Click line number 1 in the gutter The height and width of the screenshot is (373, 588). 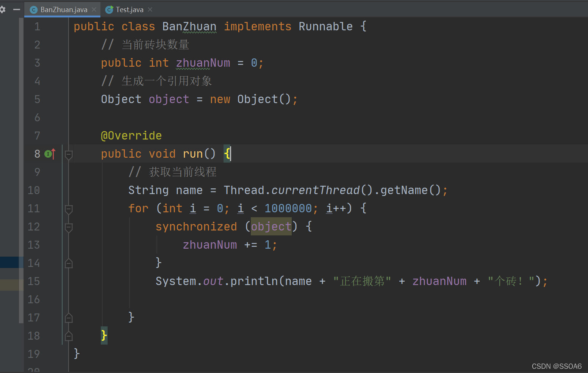(x=37, y=27)
